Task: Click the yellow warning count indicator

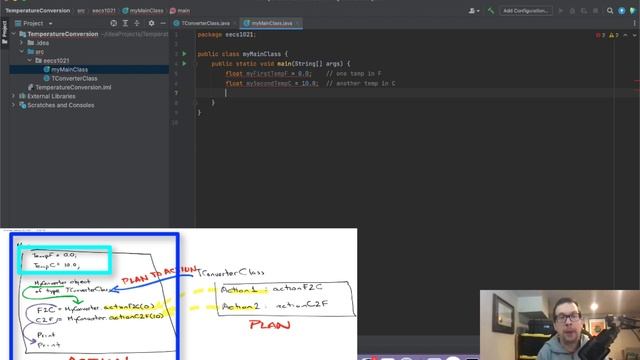Action: tap(614, 36)
